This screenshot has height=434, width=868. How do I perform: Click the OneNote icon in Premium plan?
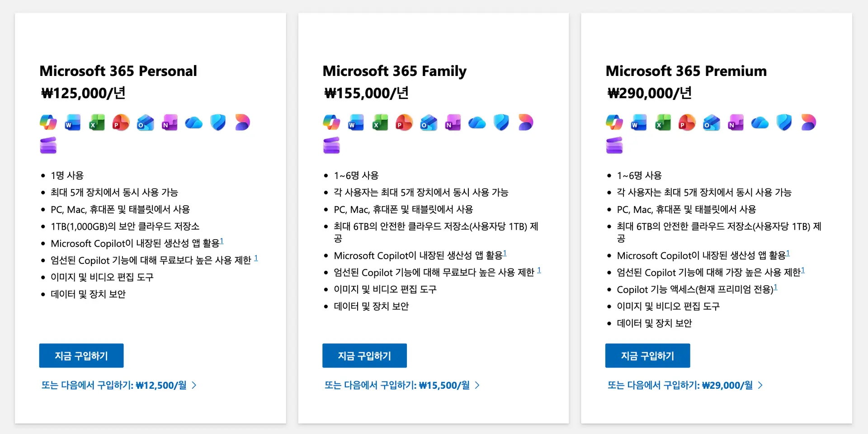tap(736, 123)
